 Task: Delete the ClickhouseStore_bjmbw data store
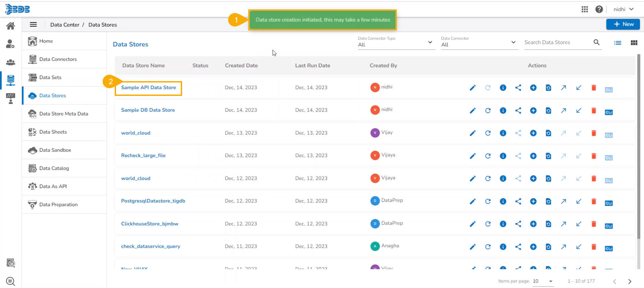[593, 224]
